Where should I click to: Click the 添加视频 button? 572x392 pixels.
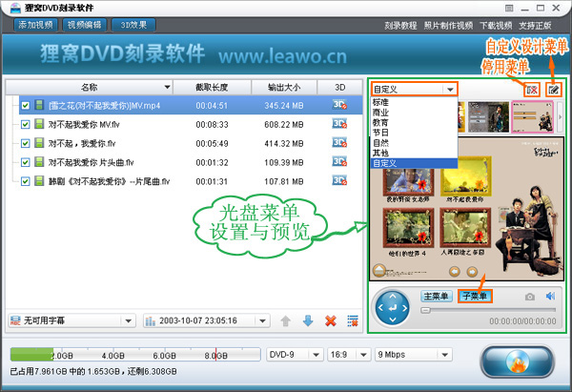click(36, 25)
